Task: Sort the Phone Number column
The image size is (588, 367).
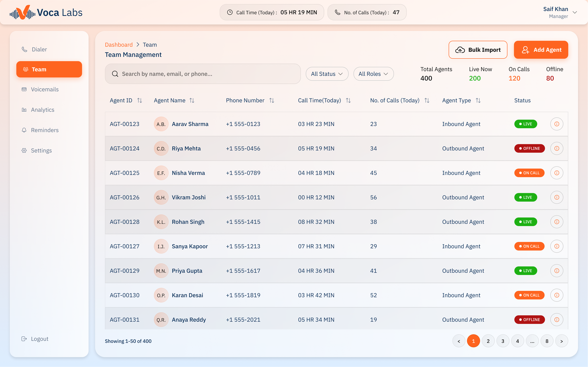Action: tap(272, 101)
